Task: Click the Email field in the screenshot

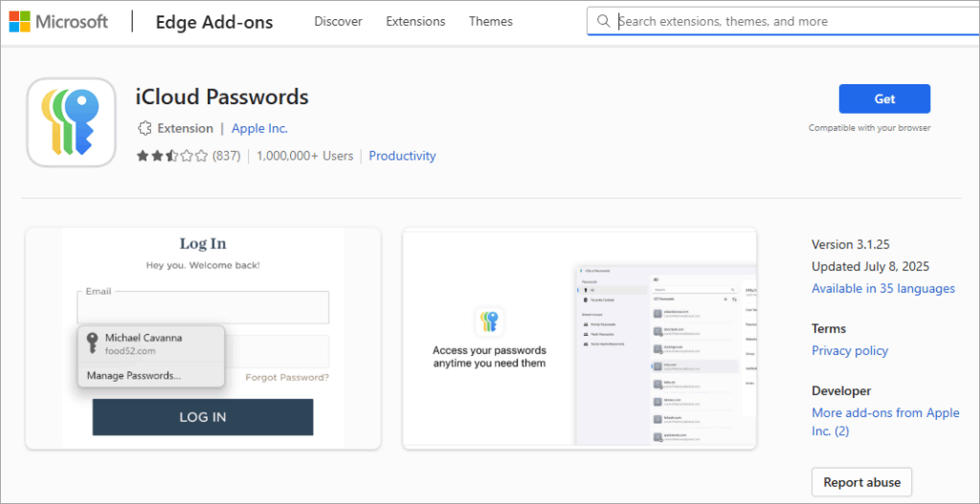Action: 203,308
